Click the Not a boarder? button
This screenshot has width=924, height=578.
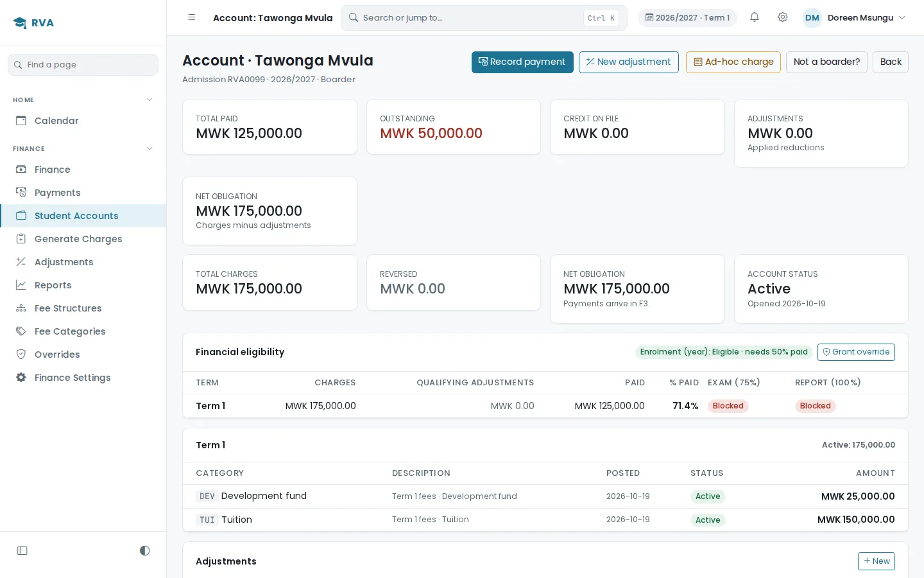pos(826,62)
